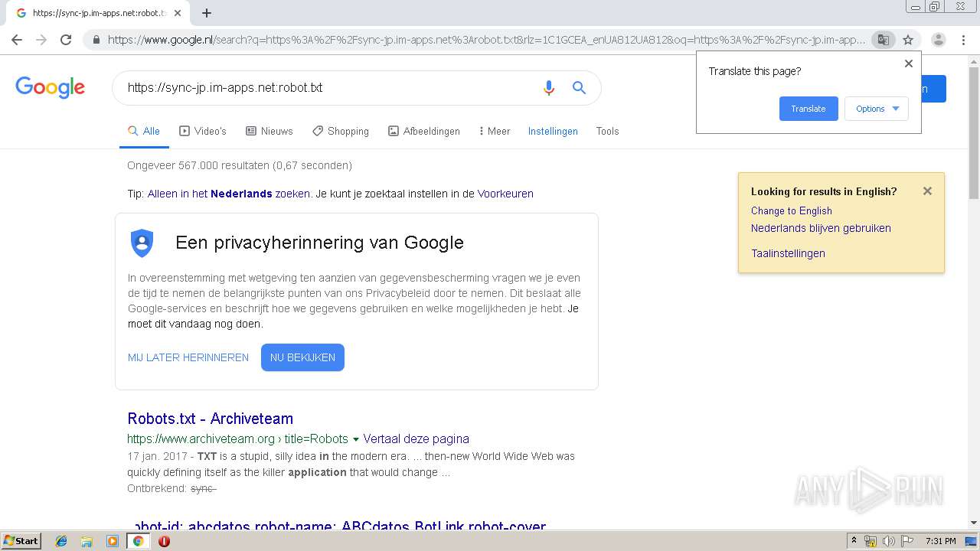This screenshot has width=980, height=551.
Task: Open Windows Explorer folder in taskbar
Action: pyautogui.click(x=87, y=541)
